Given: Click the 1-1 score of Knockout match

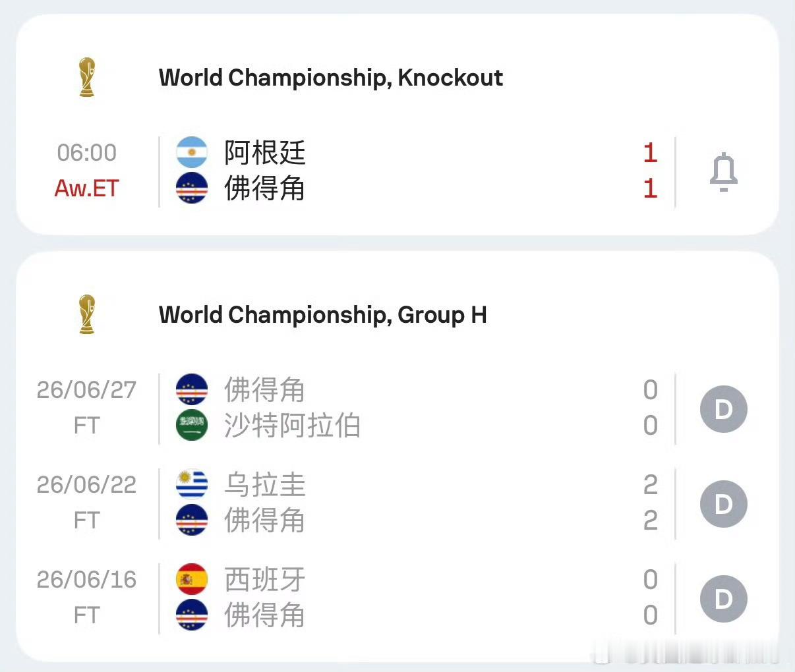Looking at the screenshot, I should pos(650,171).
